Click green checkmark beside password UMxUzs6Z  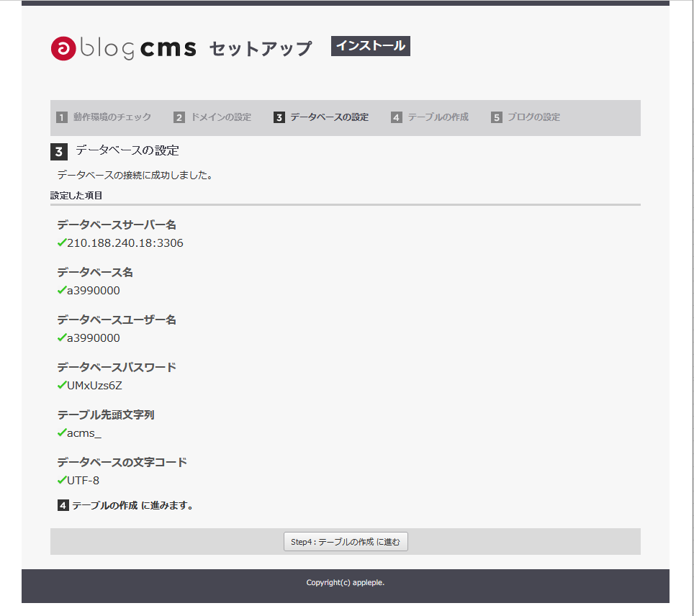click(x=62, y=386)
